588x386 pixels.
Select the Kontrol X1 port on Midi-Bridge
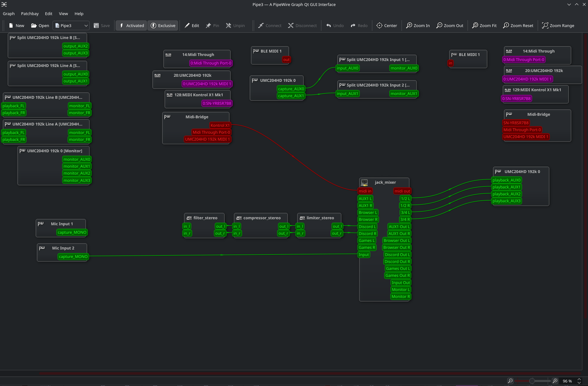pyautogui.click(x=220, y=125)
